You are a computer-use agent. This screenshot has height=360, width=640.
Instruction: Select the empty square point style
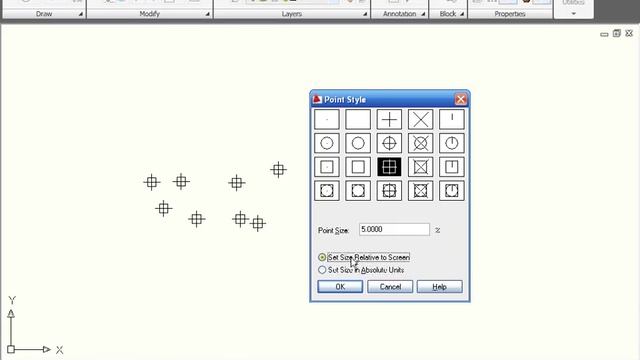358,167
